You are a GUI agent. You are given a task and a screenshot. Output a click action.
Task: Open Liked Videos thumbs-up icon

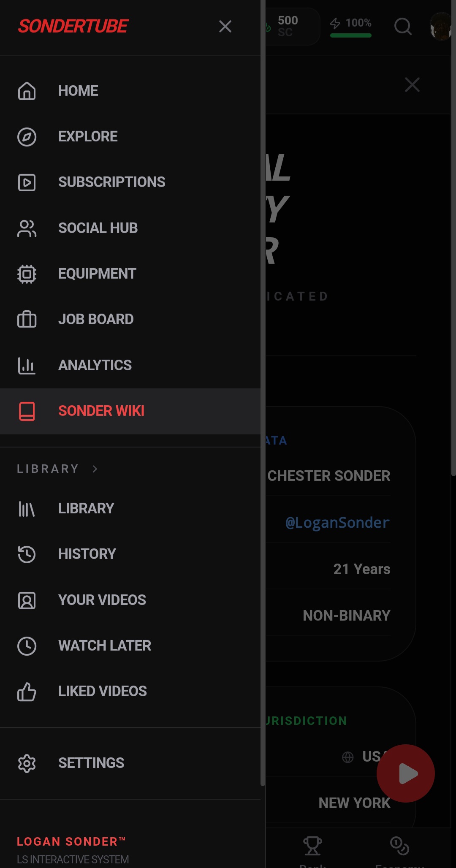click(27, 692)
